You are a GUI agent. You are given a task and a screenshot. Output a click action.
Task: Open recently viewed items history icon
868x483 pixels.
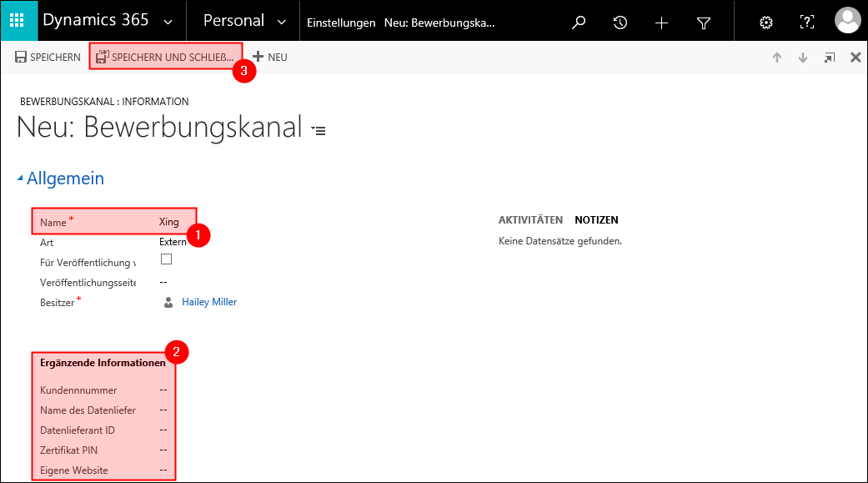[x=620, y=23]
